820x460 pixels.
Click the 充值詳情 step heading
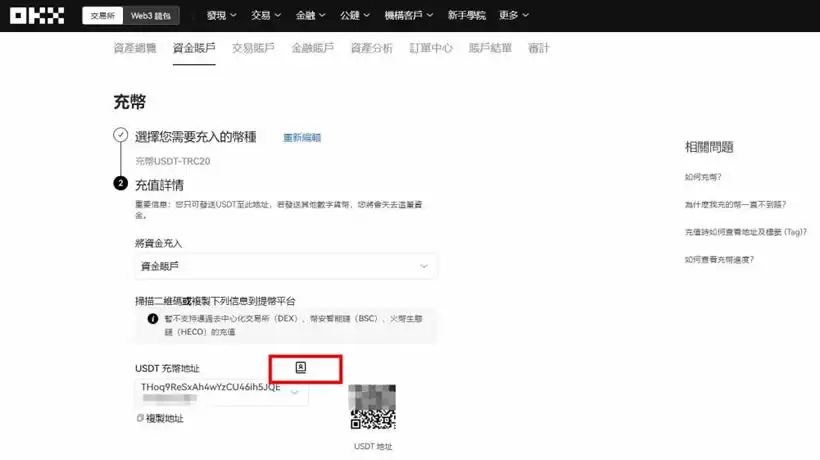click(160, 185)
